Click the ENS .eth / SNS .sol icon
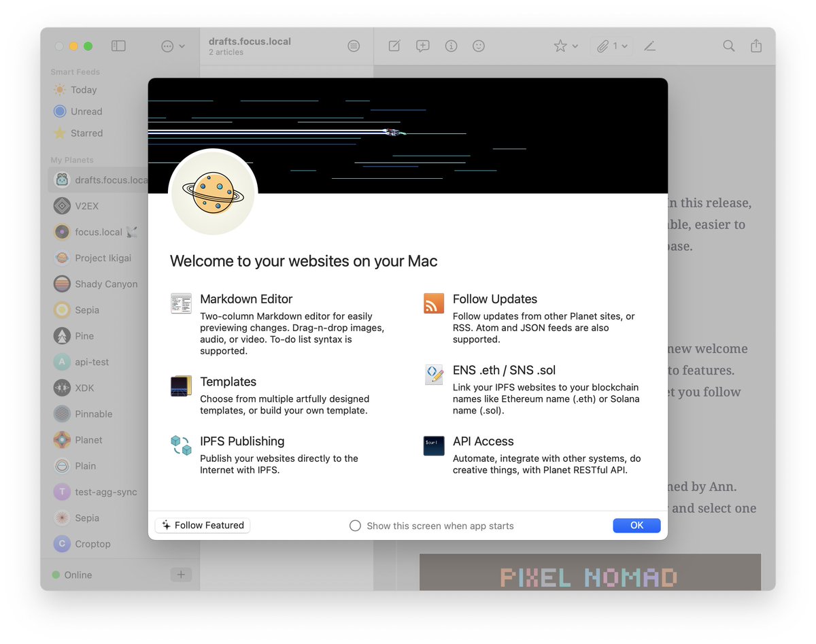816x644 pixels. click(434, 375)
